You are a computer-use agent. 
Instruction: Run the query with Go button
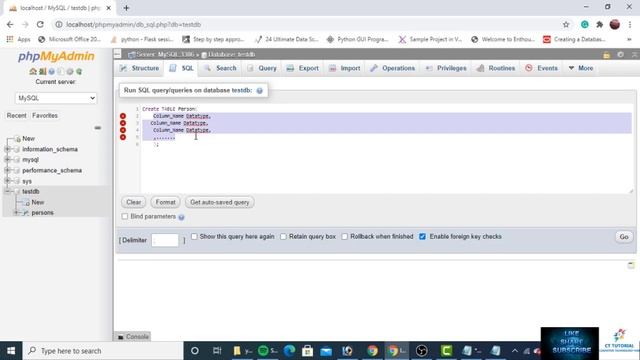(624, 237)
